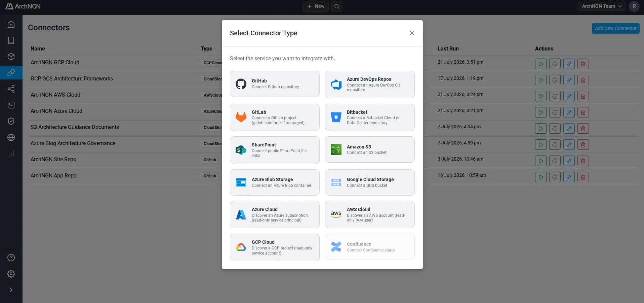Click the New button in top bar

tap(316, 6)
